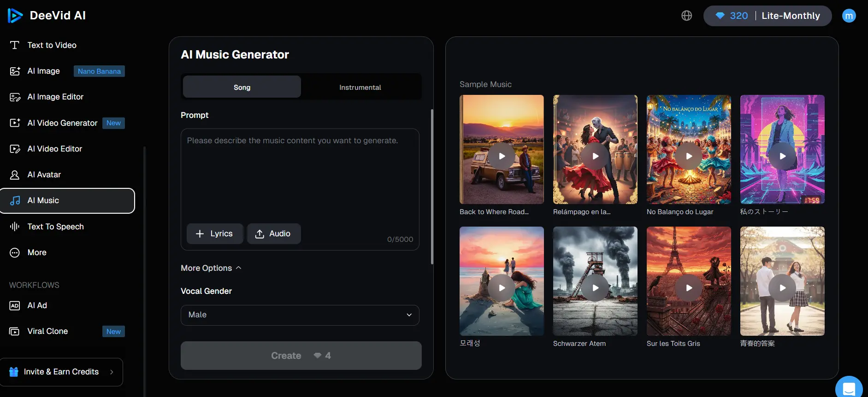Viewport: 868px width, 397px height.
Task: Click the New badge beside AI Video Generator
Action: pyautogui.click(x=113, y=123)
